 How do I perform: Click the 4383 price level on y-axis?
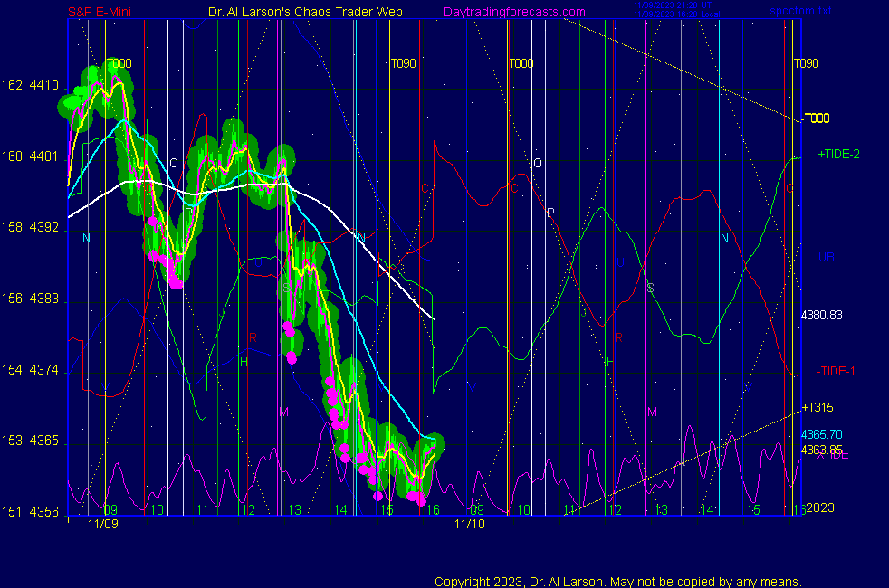pos(44,299)
